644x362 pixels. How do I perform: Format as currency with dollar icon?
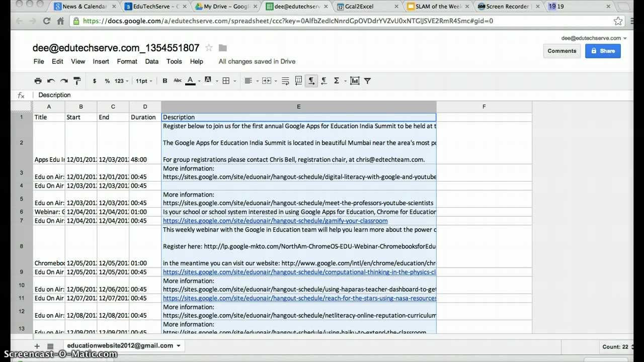95,81
